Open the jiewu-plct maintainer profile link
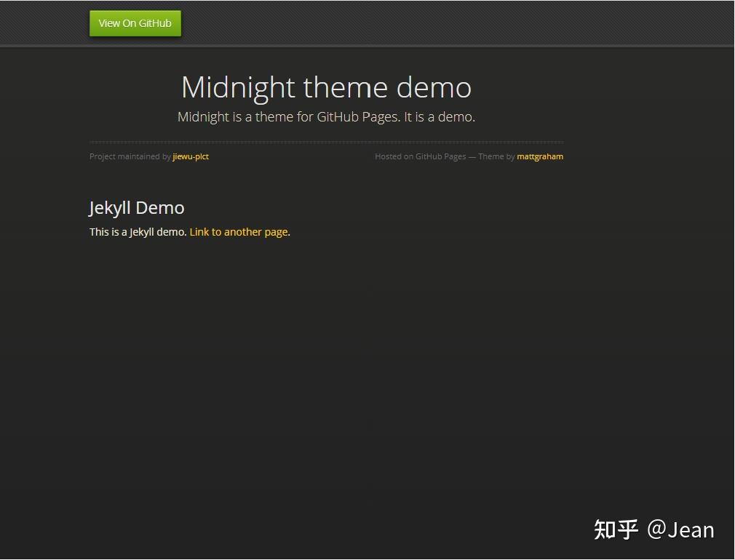The width and height of the screenshot is (735, 560). (190, 156)
